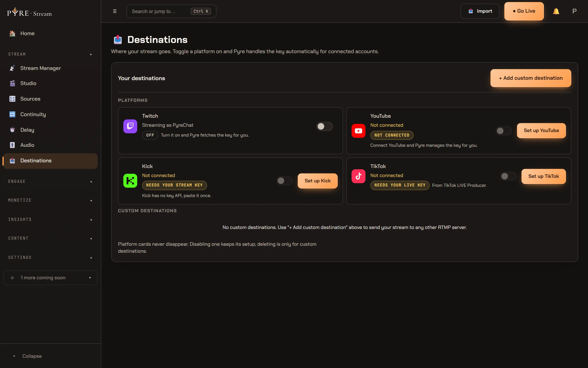Focus the Search or jump to field
588x368 pixels.
click(171, 11)
